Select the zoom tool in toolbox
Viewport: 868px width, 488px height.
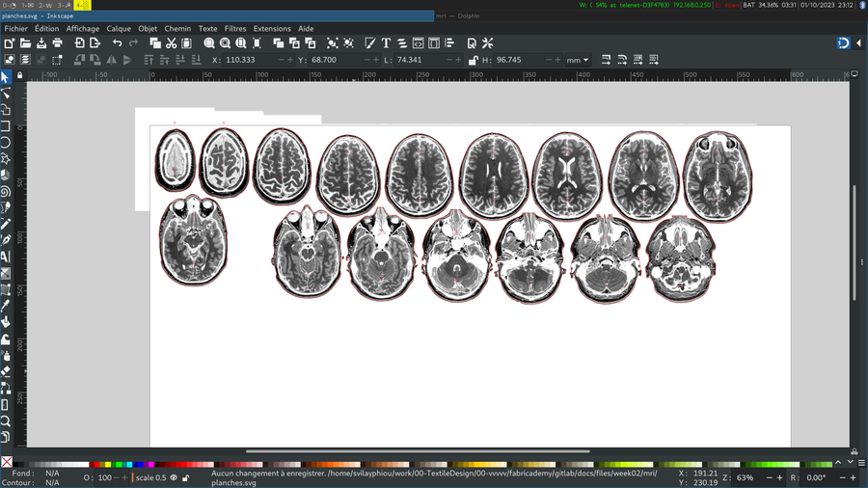tap(6, 421)
